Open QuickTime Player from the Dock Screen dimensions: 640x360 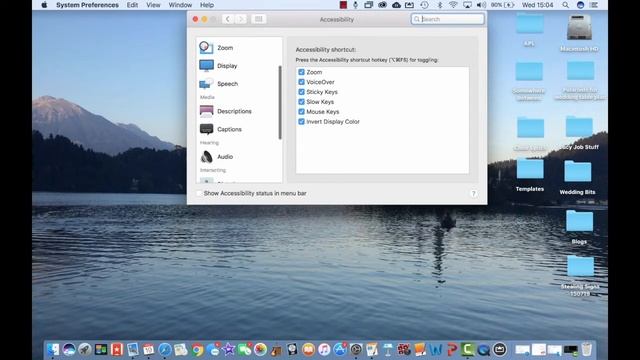click(x=484, y=349)
